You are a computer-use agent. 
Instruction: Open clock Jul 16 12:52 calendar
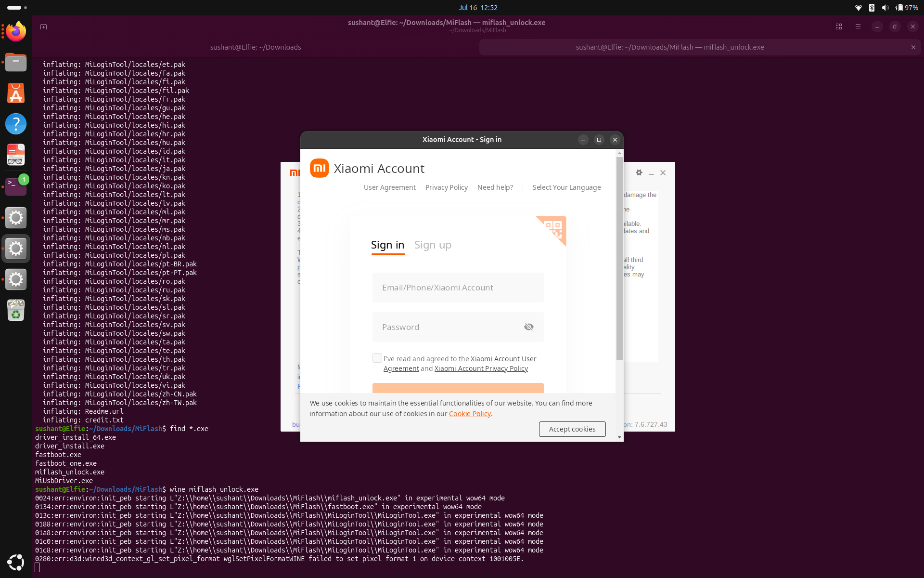coord(478,8)
